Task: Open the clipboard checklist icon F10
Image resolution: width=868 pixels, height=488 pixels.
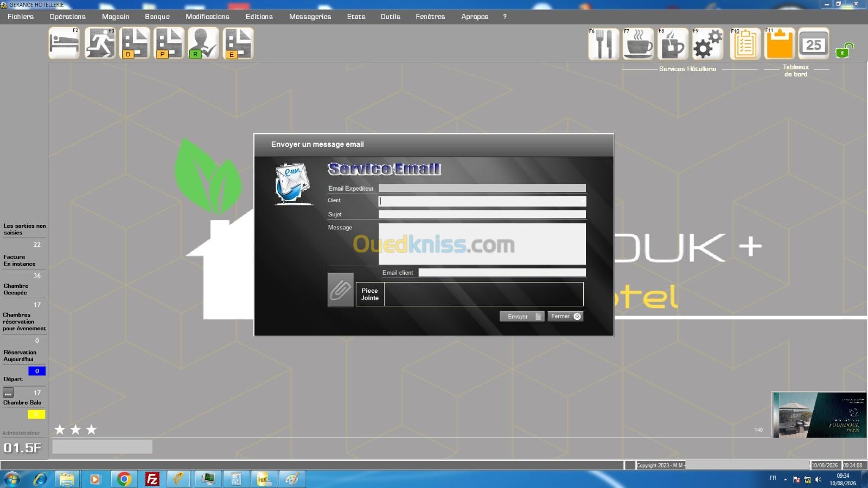Action: [x=745, y=44]
